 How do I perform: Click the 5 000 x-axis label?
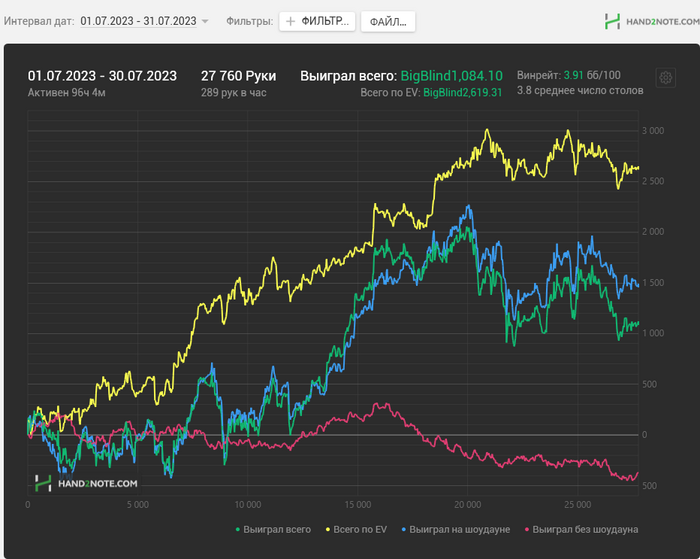138,505
